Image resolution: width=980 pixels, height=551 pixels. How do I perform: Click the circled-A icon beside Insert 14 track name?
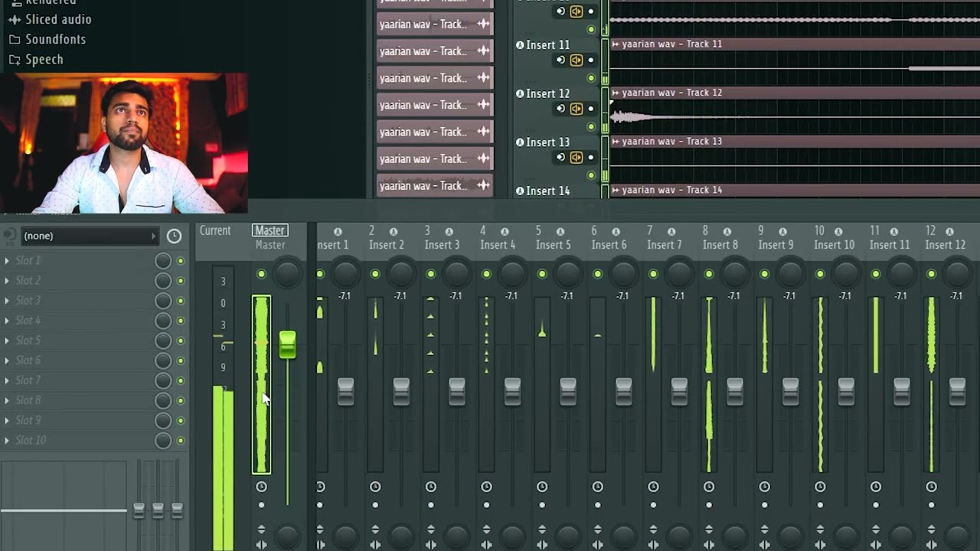(x=520, y=191)
